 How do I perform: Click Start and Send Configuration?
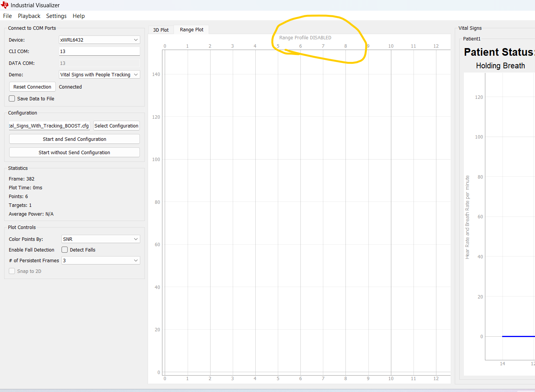pyautogui.click(x=75, y=139)
